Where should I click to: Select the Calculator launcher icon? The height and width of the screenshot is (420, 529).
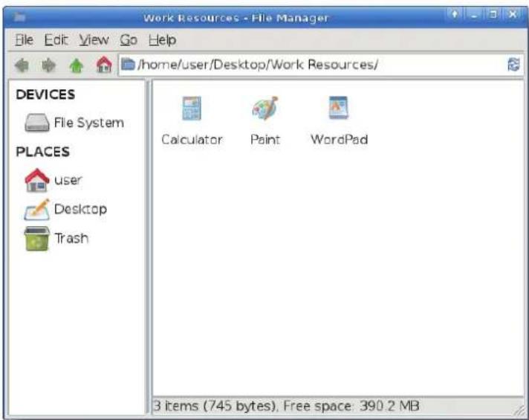192,109
